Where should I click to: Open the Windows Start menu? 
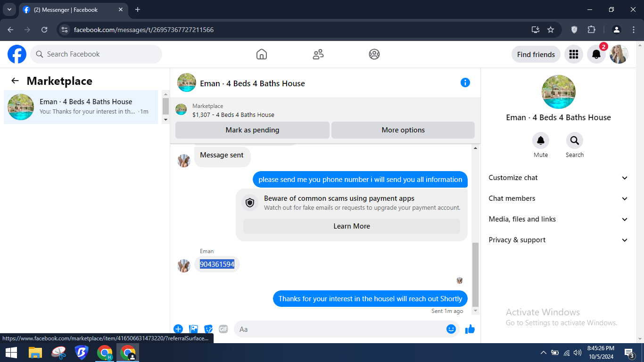(x=11, y=353)
